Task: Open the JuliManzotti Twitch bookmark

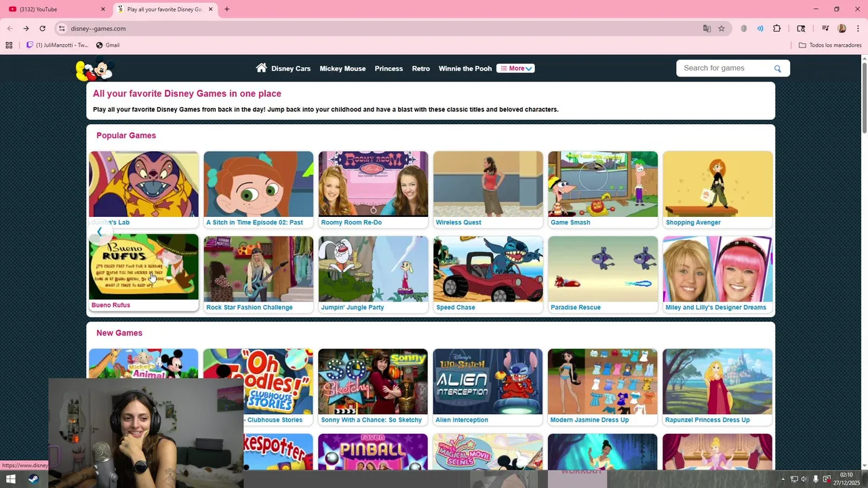Action: (57, 45)
